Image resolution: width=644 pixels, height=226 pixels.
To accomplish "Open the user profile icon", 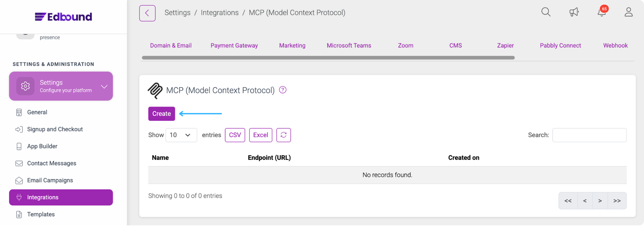I will coord(629,12).
